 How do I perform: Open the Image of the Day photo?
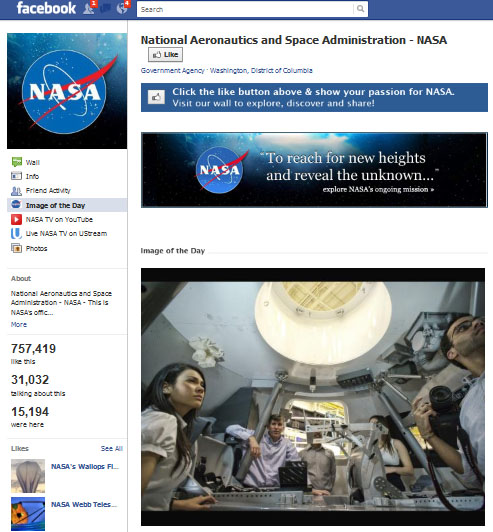[x=313, y=397]
